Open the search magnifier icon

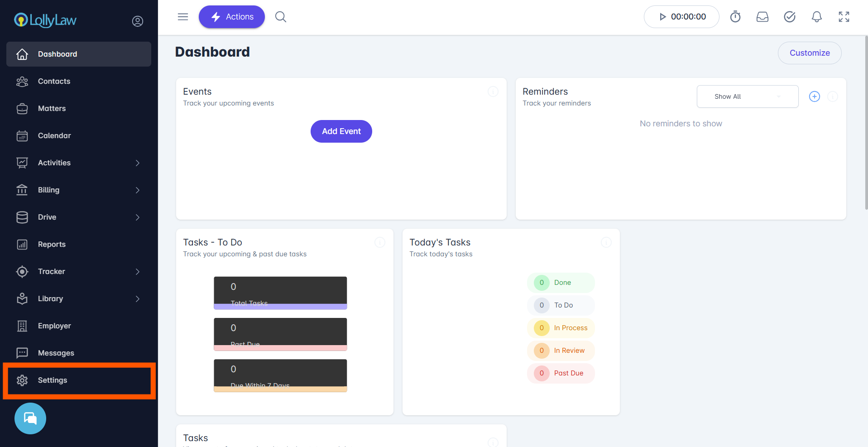pos(281,17)
